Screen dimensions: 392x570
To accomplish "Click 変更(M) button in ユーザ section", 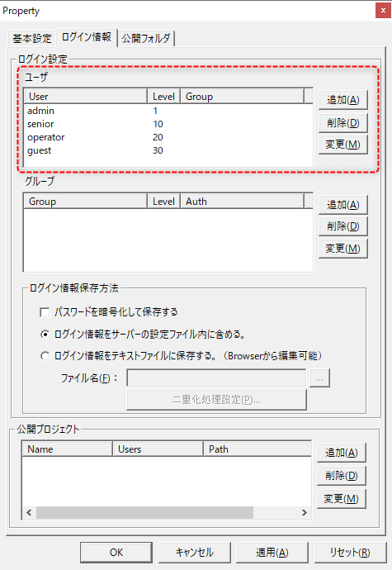I will pos(343,145).
